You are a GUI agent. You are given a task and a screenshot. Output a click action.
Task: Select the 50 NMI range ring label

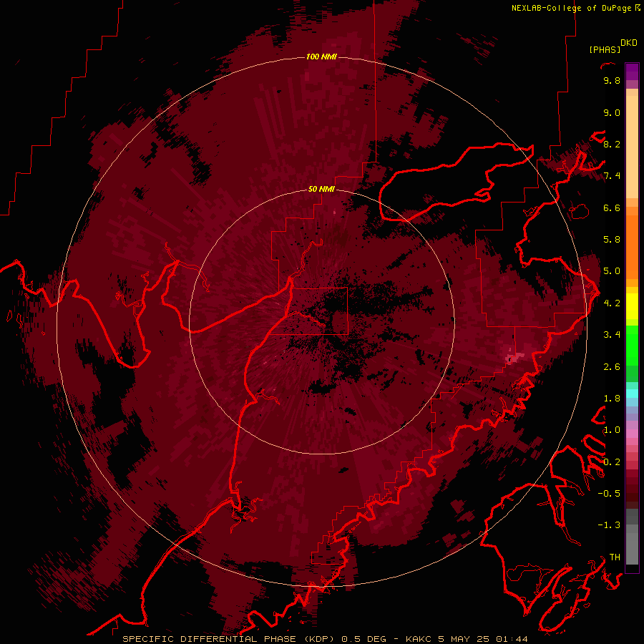[x=321, y=189]
